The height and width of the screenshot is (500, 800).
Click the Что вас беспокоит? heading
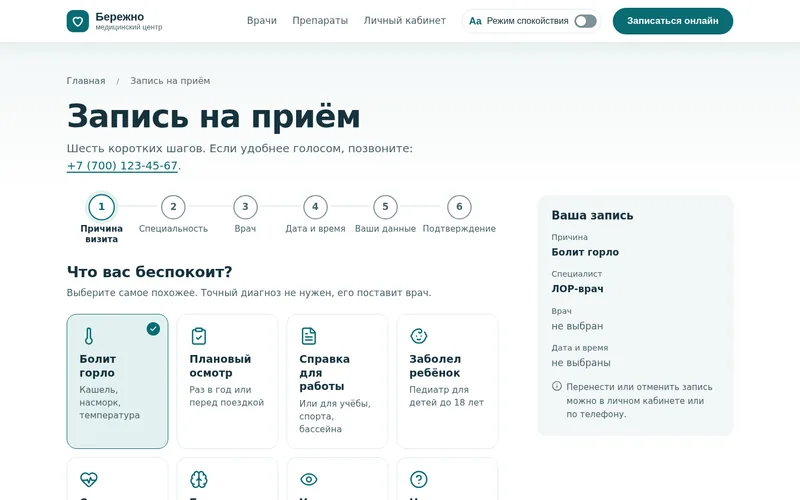149,271
